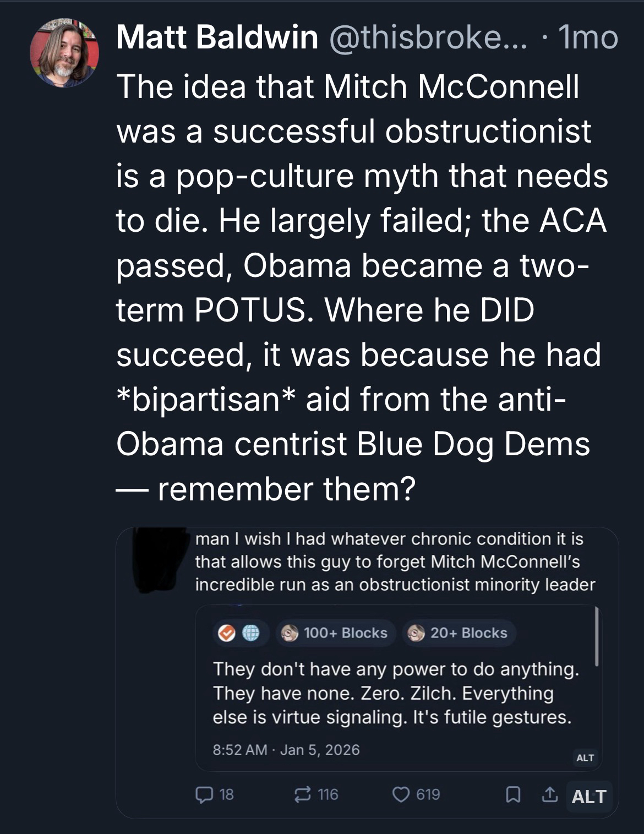The height and width of the screenshot is (834, 644).
Task: Tap the orange verified checkmark badge
Action: click(225, 633)
